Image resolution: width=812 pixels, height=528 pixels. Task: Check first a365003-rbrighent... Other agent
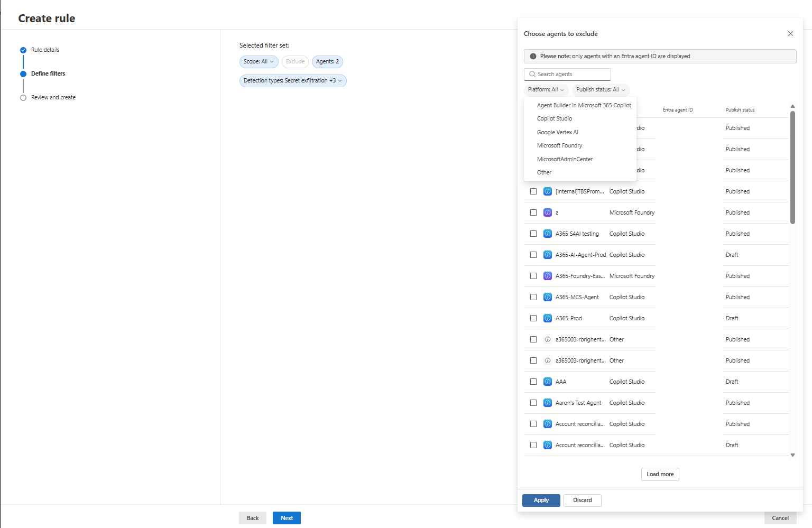(x=533, y=339)
